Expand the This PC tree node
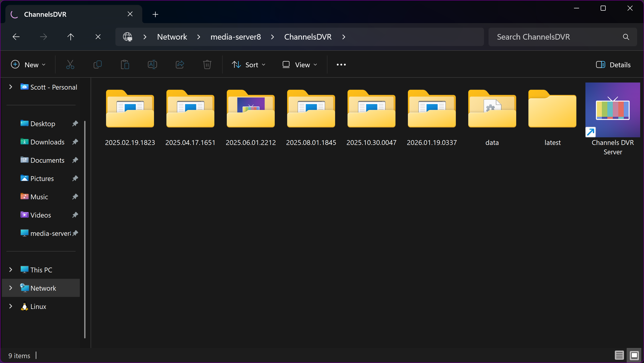The image size is (644, 363). [x=11, y=270]
